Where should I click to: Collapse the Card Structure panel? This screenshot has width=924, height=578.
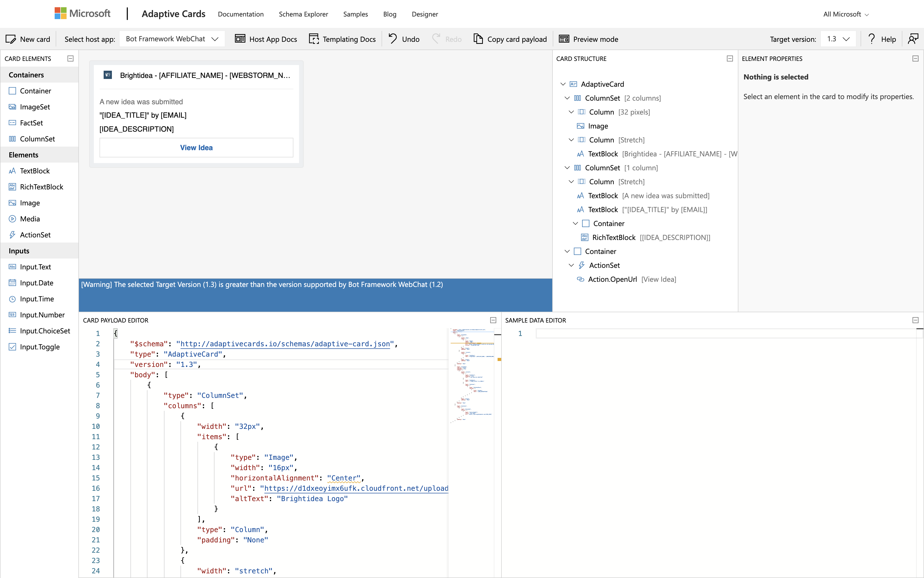(730, 59)
